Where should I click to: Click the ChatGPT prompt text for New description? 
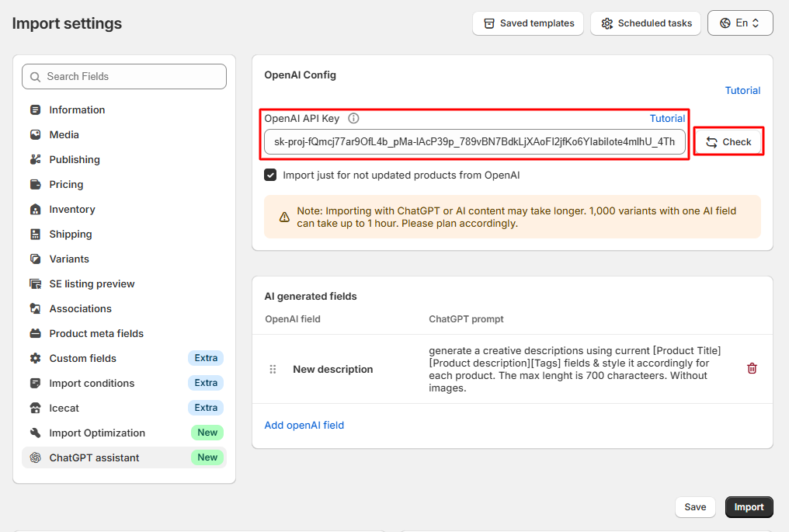575,370
